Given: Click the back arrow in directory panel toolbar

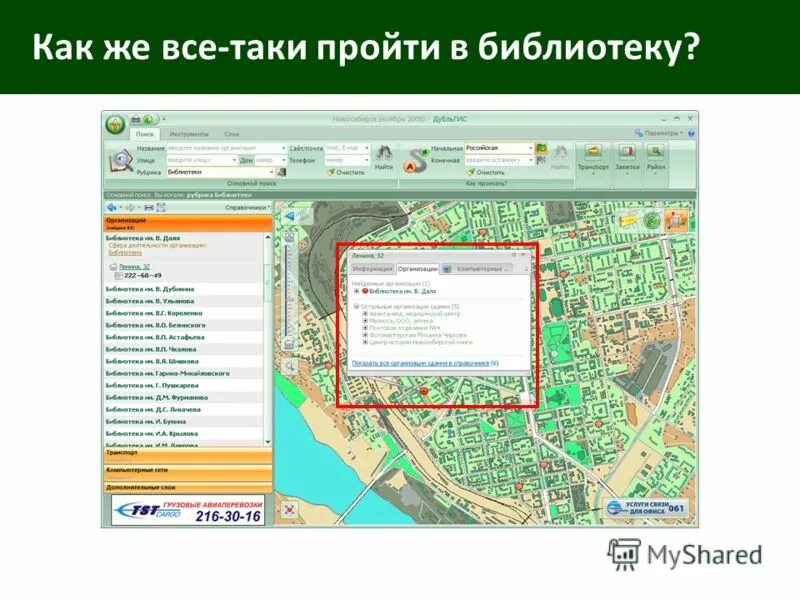Looking at the screenshot, I should pos(112,207).
